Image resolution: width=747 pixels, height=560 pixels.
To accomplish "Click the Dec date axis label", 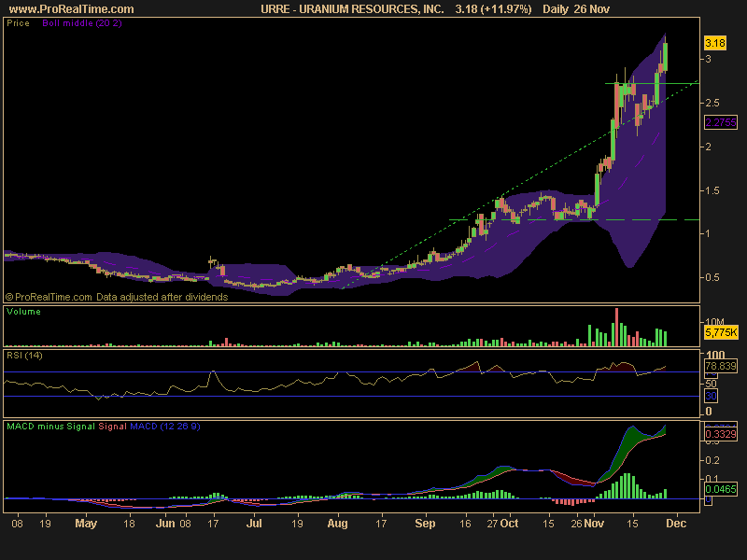I will point(676,524).
